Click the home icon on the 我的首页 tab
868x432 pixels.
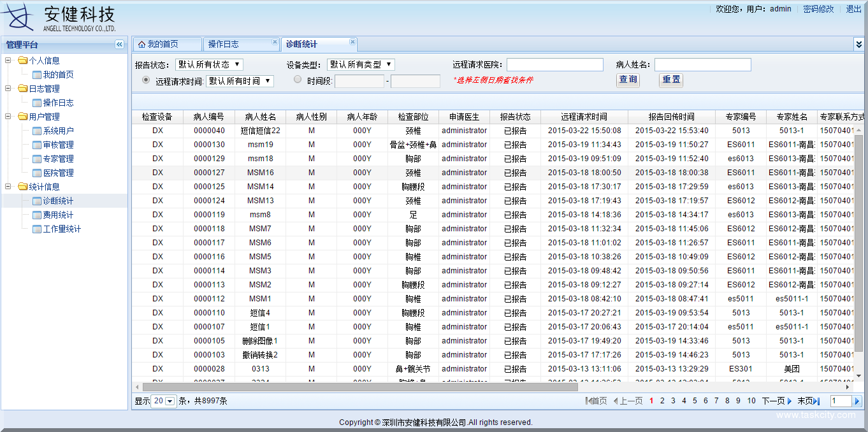pyautogui.click(x=141, y=44)
